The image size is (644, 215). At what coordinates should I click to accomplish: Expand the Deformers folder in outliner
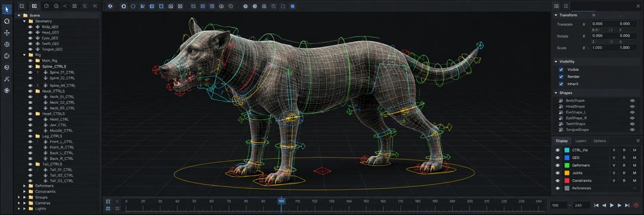point(24,186)
